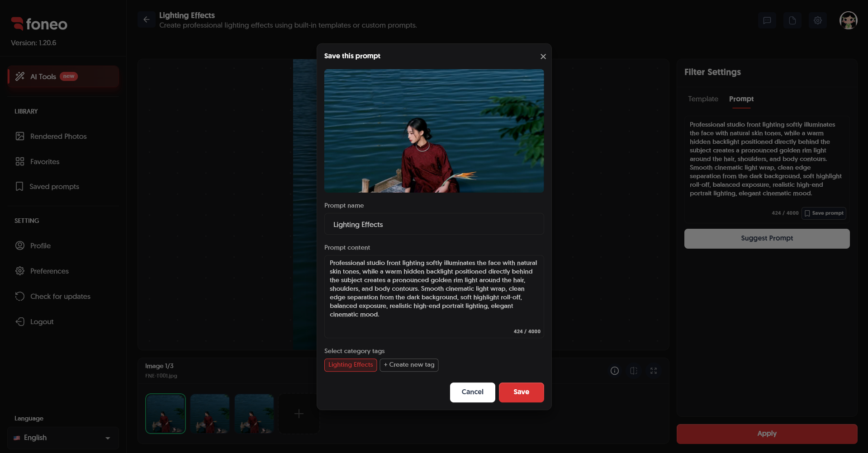Click the Suggest Prompt button
The height and width of the screenshot is (453, 868).
[x=767, y=238]
